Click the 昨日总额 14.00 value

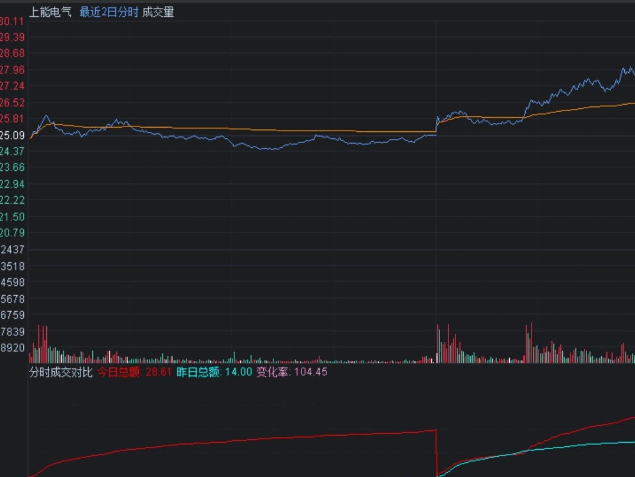(x=214, y=372)
